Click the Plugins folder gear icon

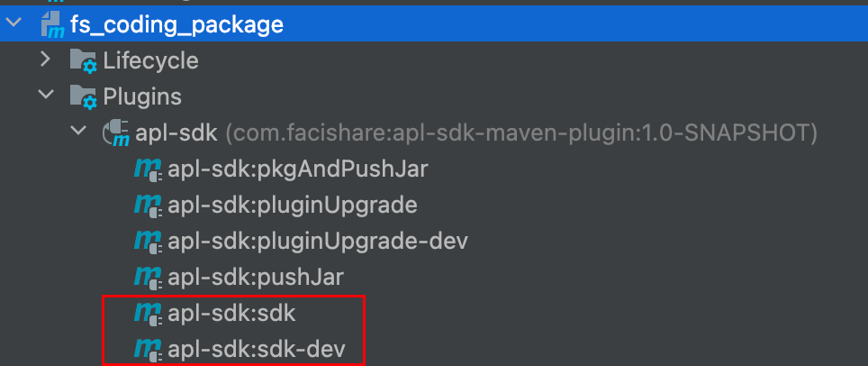pyautogui.click(x=83, y=96)
